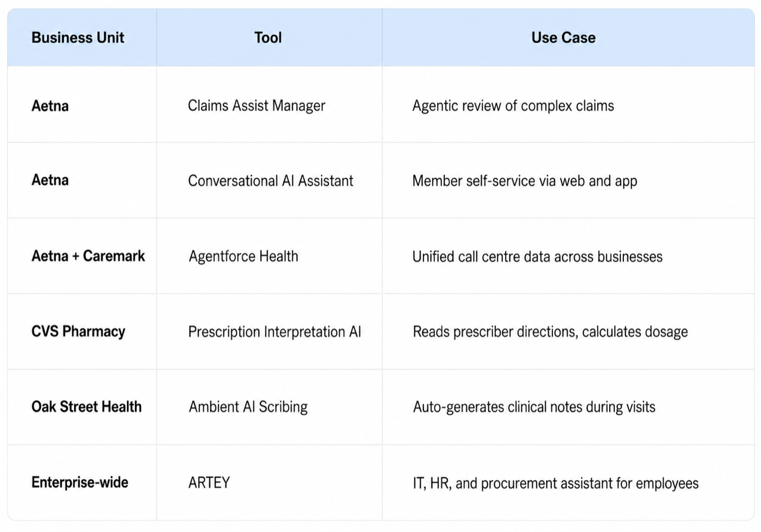Viewport: 761px width, 532px height.
Task: Click the Tool column header
Action: [268, 37]
